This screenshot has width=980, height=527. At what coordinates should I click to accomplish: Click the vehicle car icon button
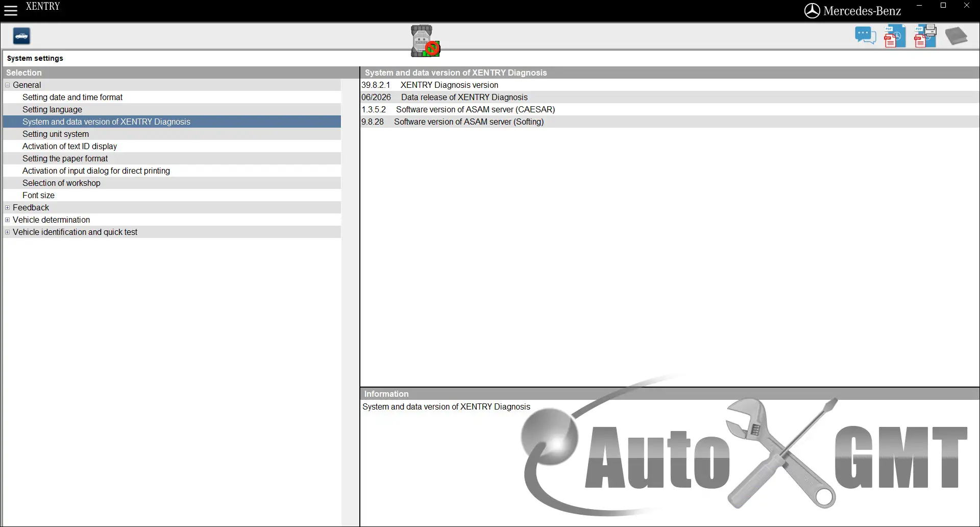tap(21, 36)
